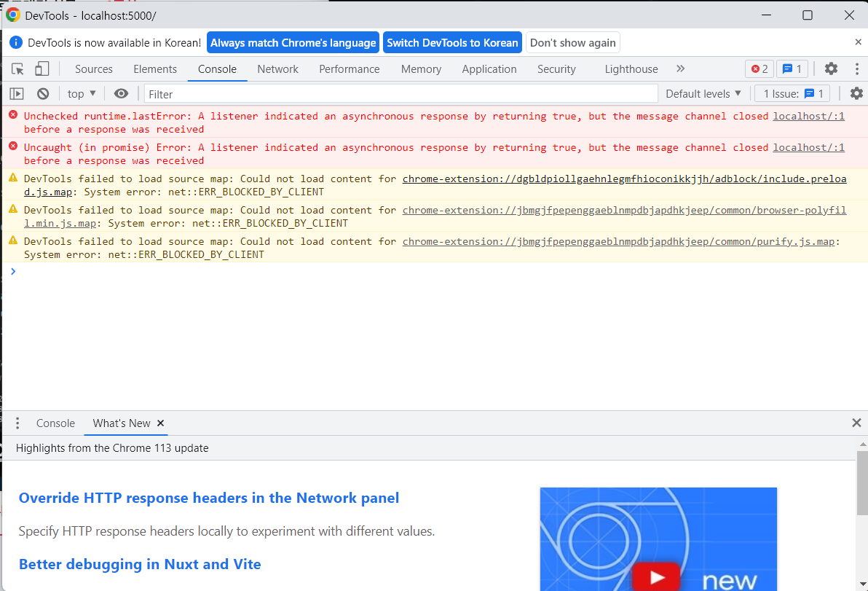Viewport: 868px width, 591px height.
Task: Focus the console Filter input field
Action: click(401, 94)
